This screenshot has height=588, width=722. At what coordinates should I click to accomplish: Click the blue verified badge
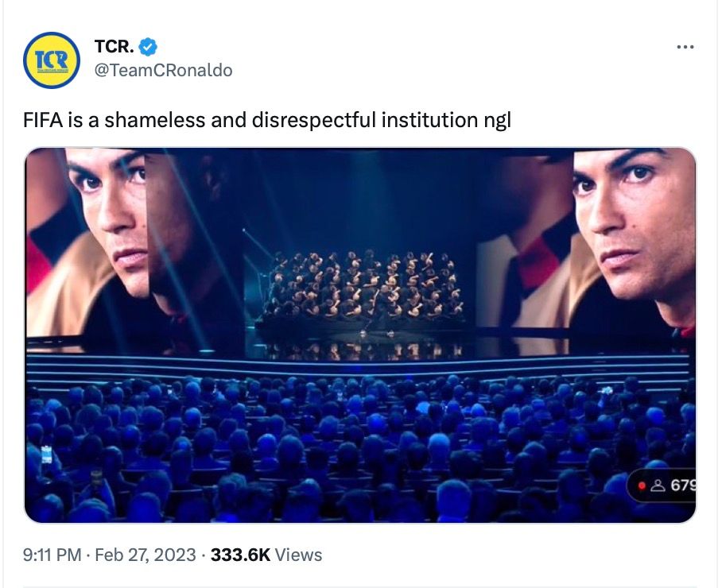click(x=148, y=48)
